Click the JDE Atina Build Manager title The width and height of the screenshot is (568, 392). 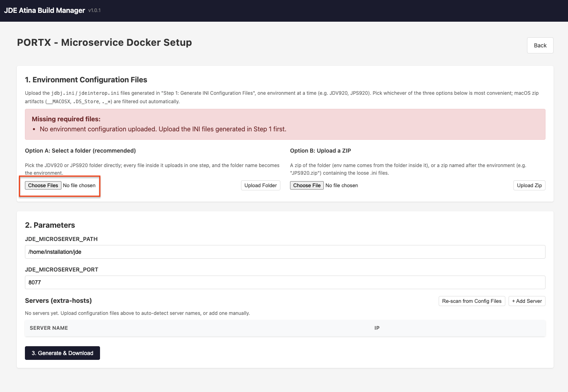45,10
